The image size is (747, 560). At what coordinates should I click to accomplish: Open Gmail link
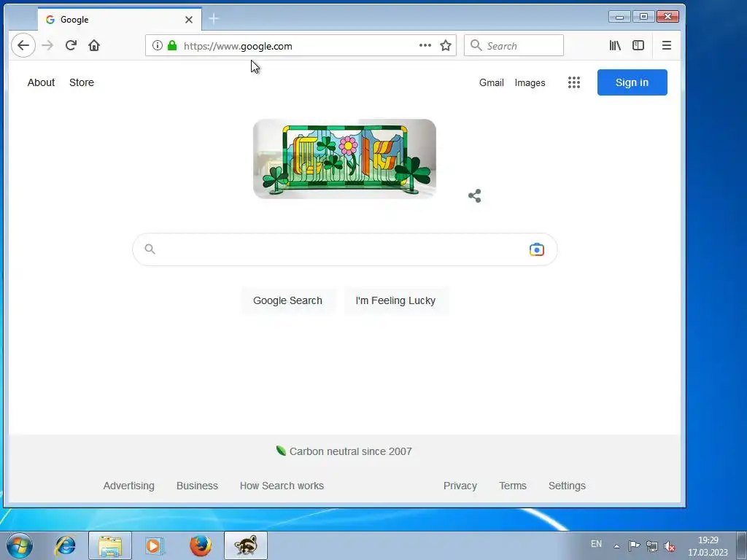(x=491, y=82)
